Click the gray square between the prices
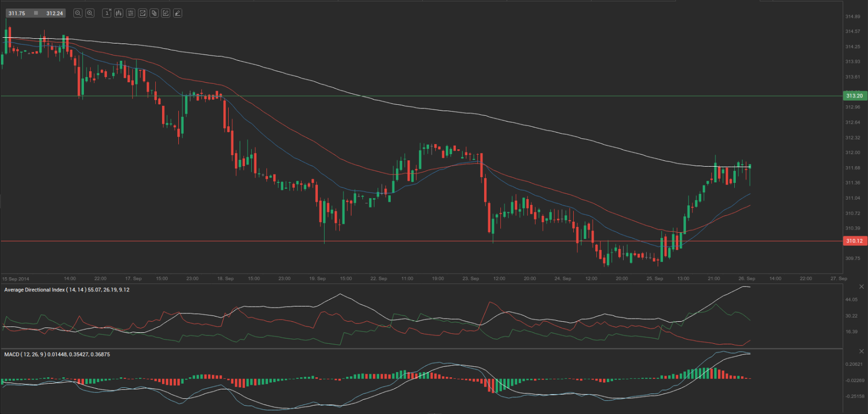The width and height of the screenshot is (868, 414). click(36, 13)
